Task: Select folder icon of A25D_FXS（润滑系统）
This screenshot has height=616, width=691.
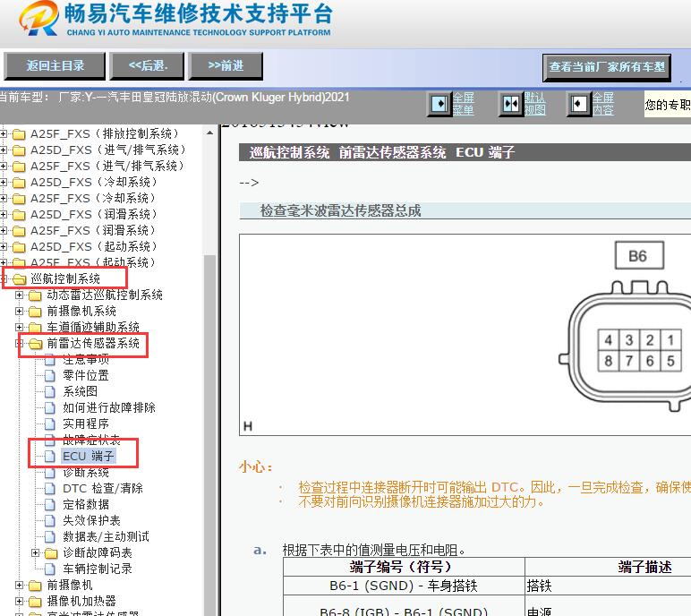Action: (19, 215)
